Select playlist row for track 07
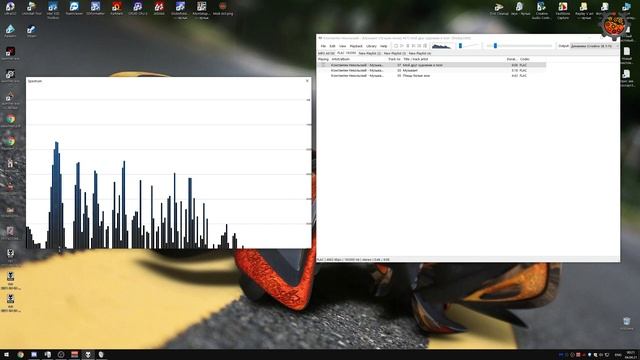The image size is (640, 360). [431, 65]
